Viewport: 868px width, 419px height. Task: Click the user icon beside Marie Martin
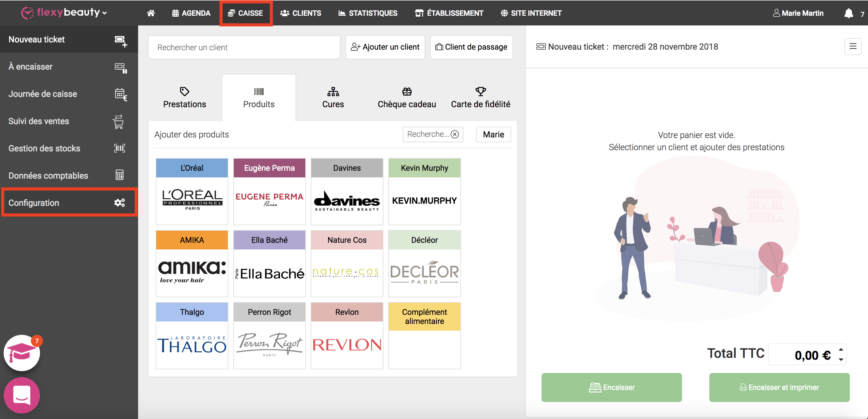tap(776, 13)
